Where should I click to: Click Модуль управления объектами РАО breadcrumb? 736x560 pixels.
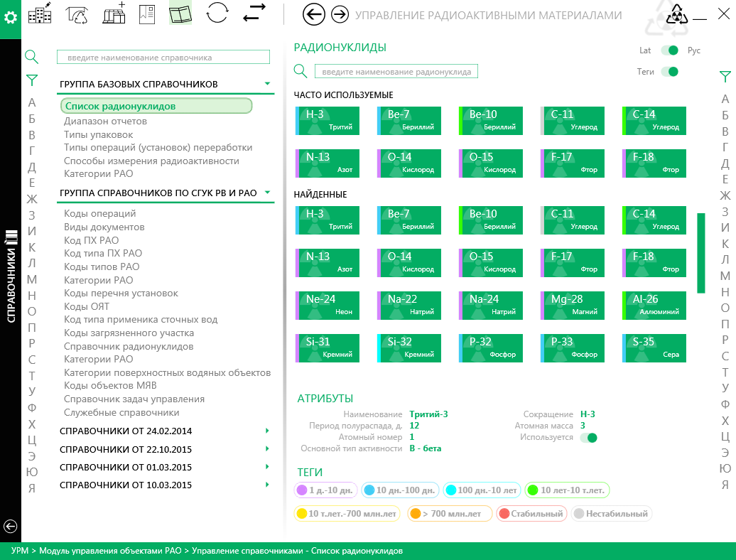[x=110, y=551]
